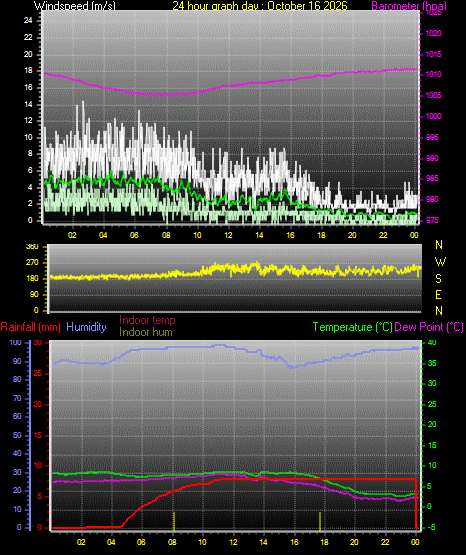Select the '360' tick on wind direction axis
This screenshot has width=466, height=555.
[x=32, y=247]
